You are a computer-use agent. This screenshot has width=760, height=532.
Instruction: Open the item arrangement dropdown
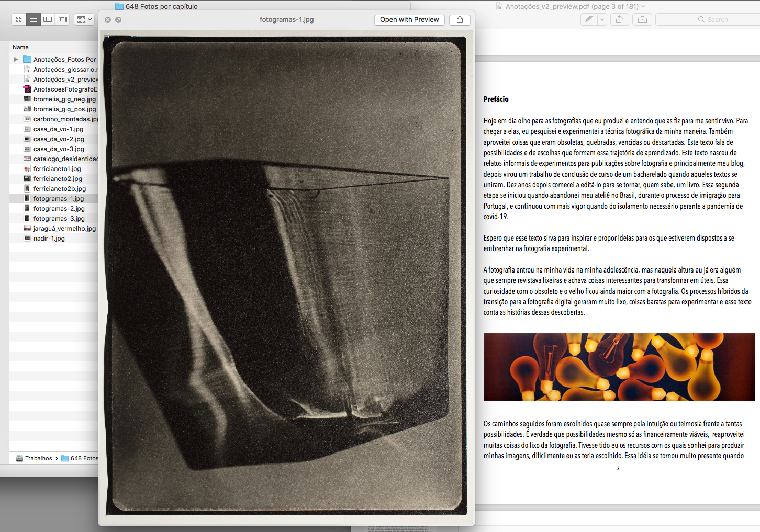84,19
